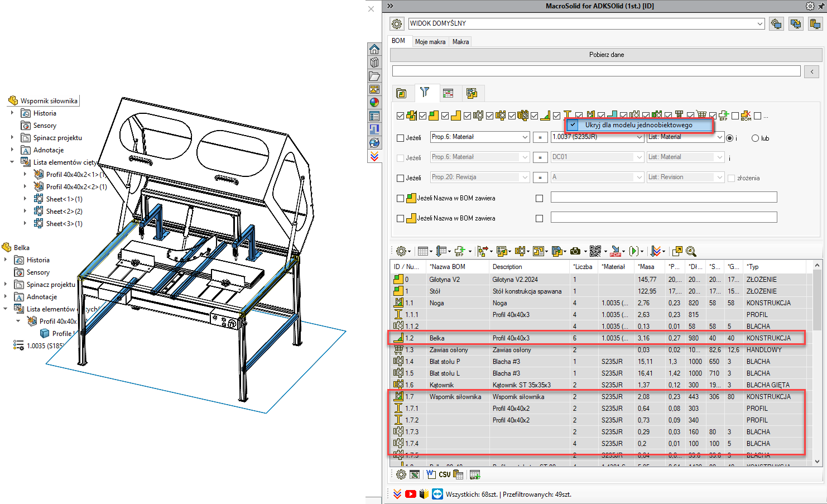The image size is (827, 504).
Task: Expand Spinacz projektu under Wspornik siłownika
Action: pos(12,137)
